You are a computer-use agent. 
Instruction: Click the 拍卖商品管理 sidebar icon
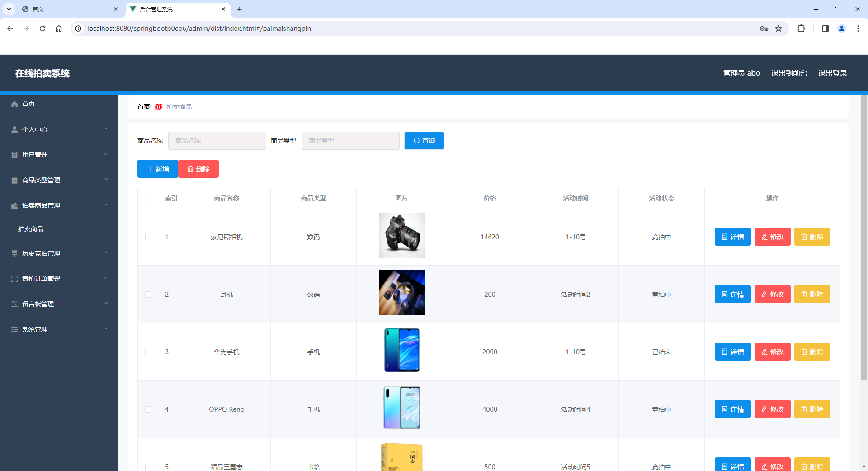point(14,205)
